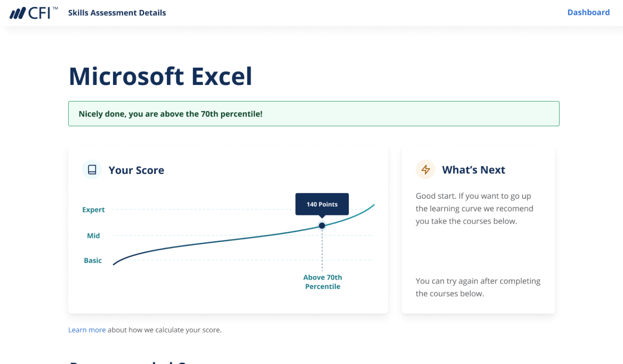623x364 pixels.
Task: Click the score marker dot on curve
Action: tap(322, 225)
